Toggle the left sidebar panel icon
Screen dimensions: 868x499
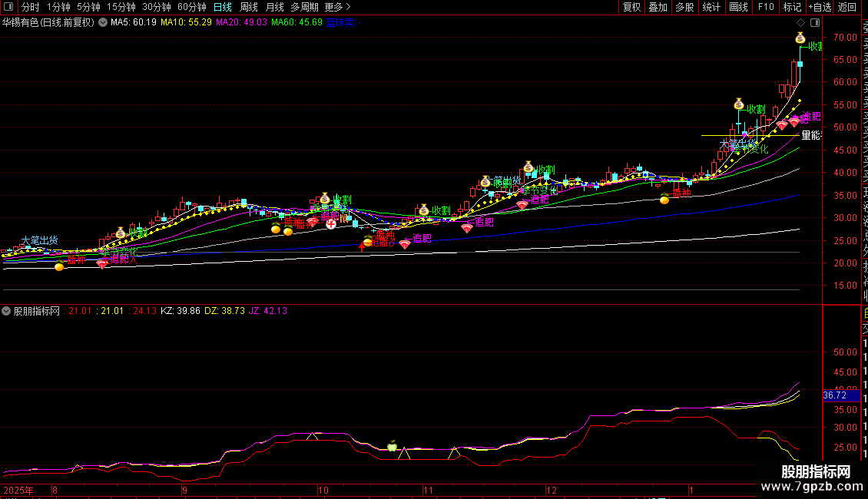(9, 8)
